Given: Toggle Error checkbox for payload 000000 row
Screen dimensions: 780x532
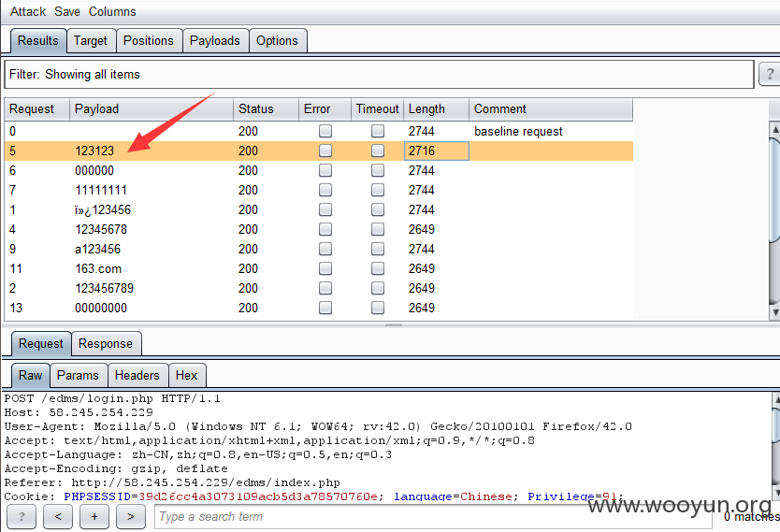Looking at the screenshot, I should click(x=325, y=170).
